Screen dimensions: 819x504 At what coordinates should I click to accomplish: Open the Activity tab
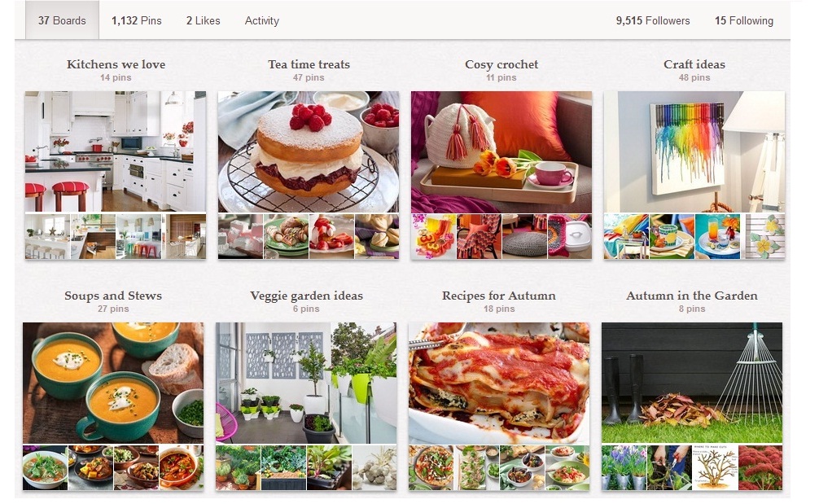(x=261, y=20)
